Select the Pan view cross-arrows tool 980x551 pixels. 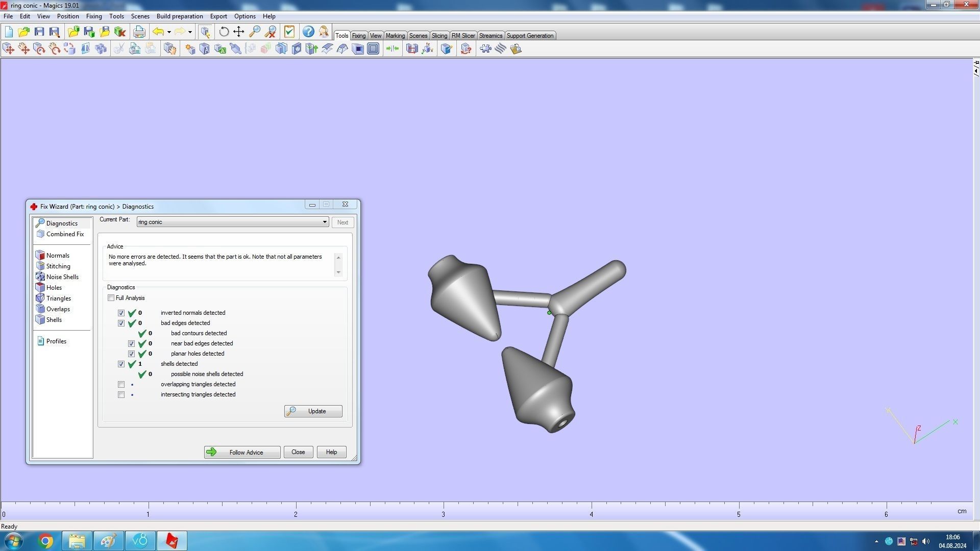pos(239,32)
